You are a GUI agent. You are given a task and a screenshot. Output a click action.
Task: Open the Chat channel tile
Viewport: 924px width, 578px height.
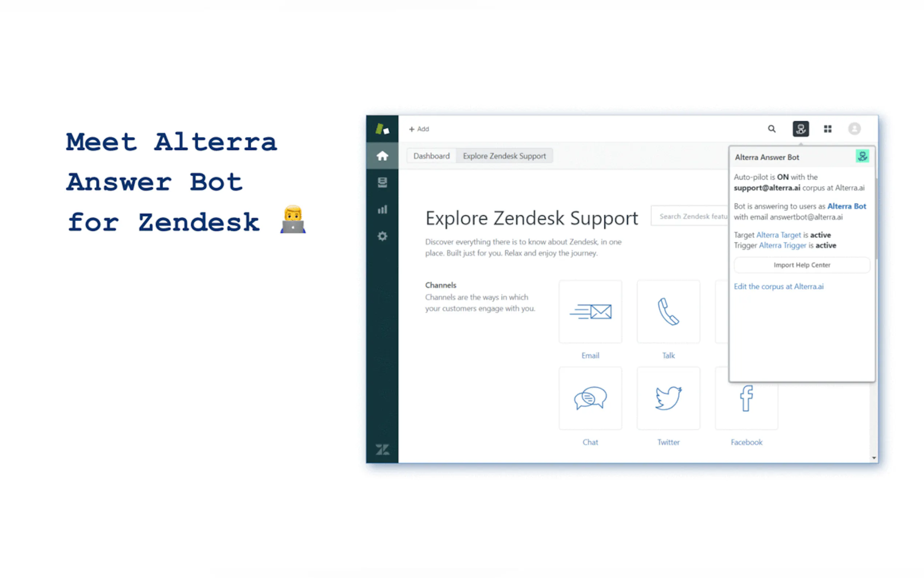click(x=590, y=398)
